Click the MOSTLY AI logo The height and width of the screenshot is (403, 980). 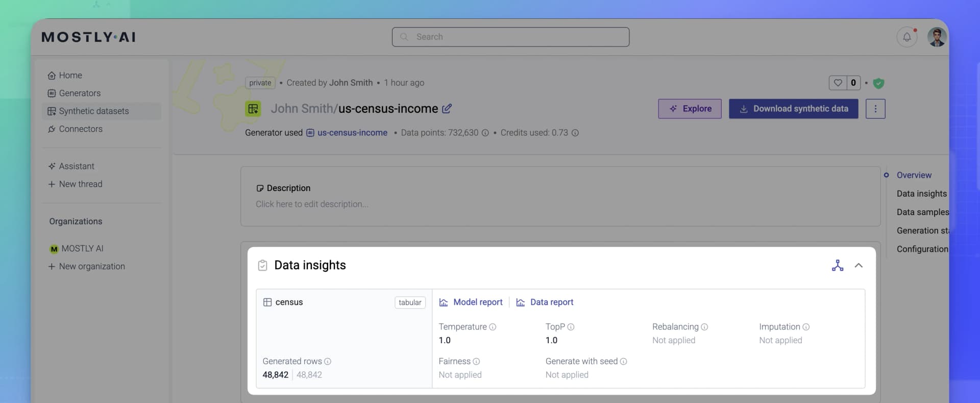pos(88,37)
